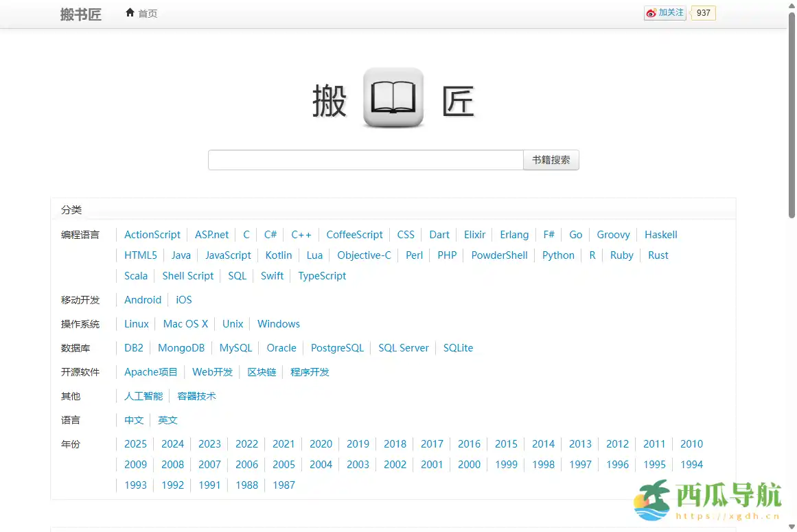Select the 中文 language filter
This screenshot has height=532, width=797.
pyautogui.click(x=133, y=419)
